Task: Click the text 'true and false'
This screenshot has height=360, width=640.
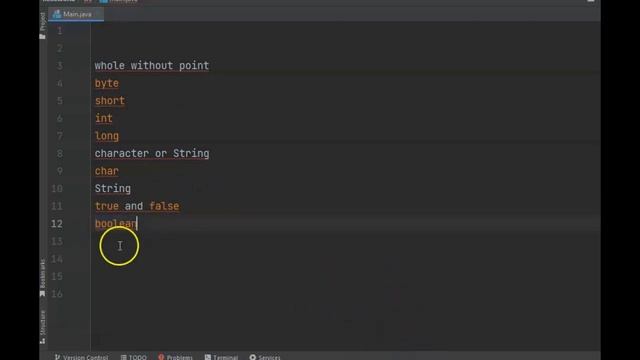Action: 137,206
